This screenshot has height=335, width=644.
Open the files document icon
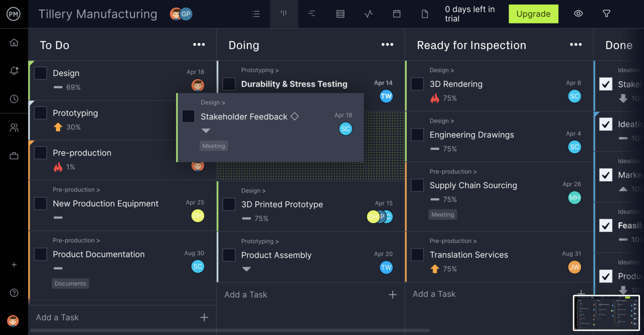425,14
